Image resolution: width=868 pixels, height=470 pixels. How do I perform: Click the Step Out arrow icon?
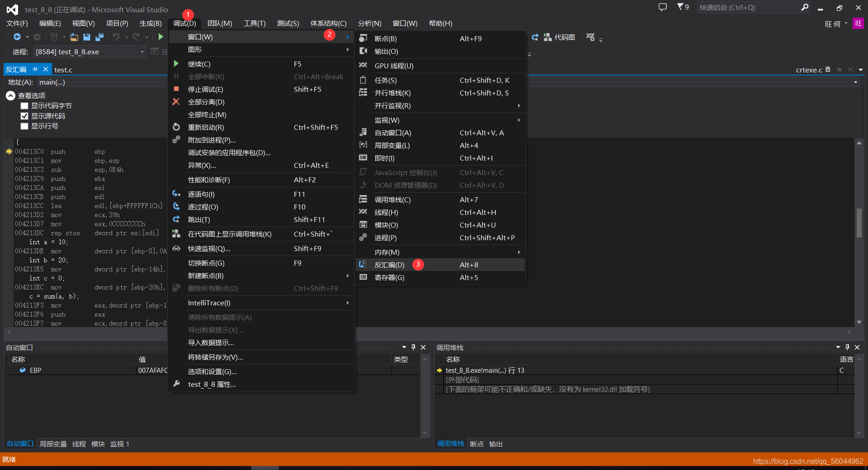click(176, 219)
